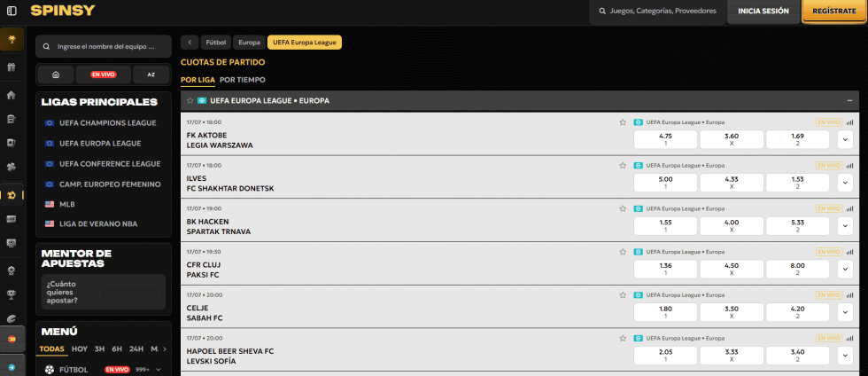Collapse the UEFA Europa League section
Screen dimensions: 868x376
(x=849, y=101)
